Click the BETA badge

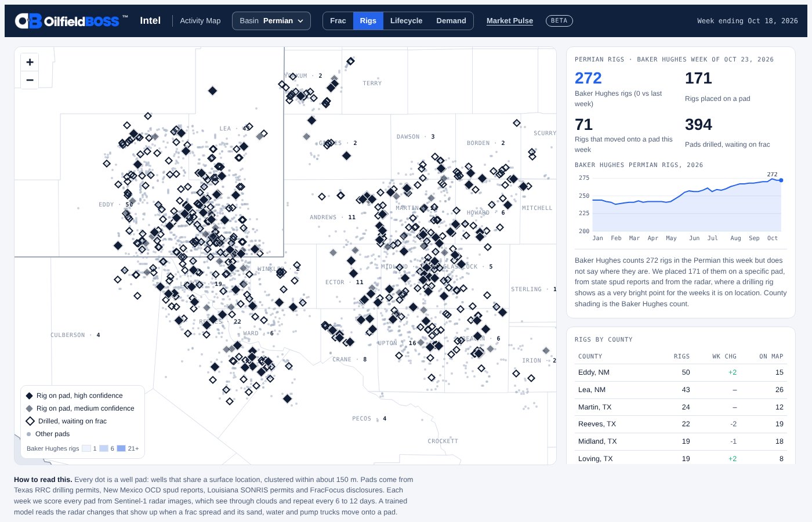click(x=559, y=21)
